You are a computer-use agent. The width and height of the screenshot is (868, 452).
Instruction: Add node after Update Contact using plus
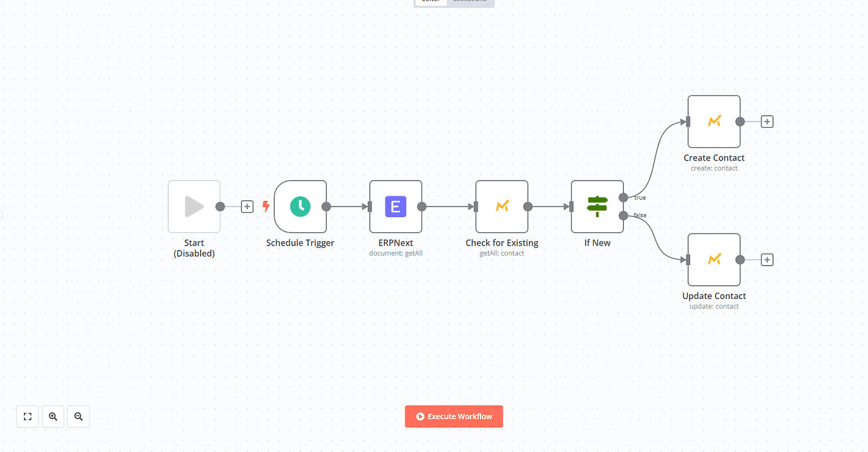[767, 259]
